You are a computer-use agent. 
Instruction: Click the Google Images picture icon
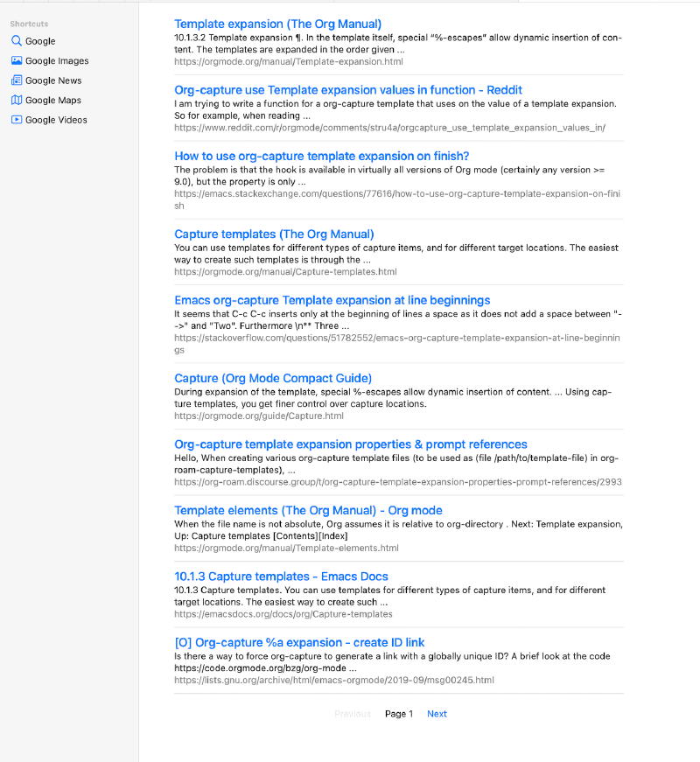coord(17,61)
